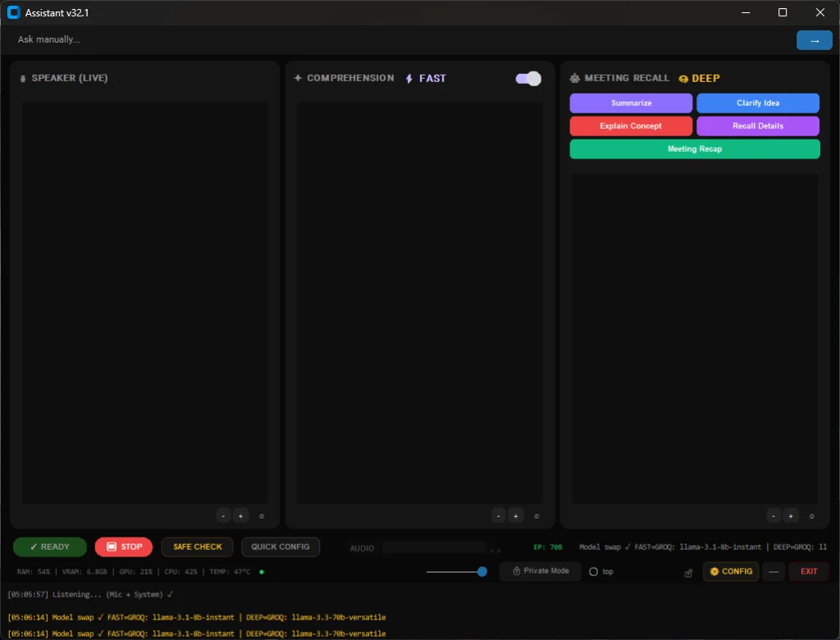Click the blue arrow send button
Viewport: 840px width, 640px height.
[814, 41]
